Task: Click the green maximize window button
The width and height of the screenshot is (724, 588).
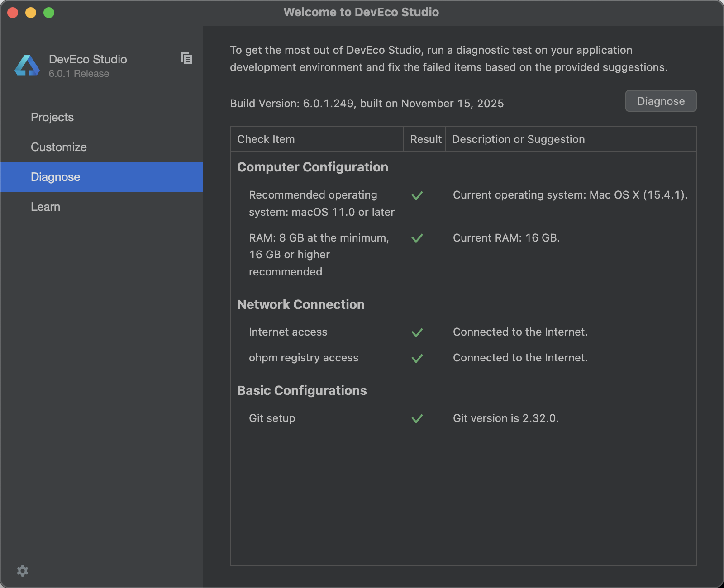Action: coord(49,13)
